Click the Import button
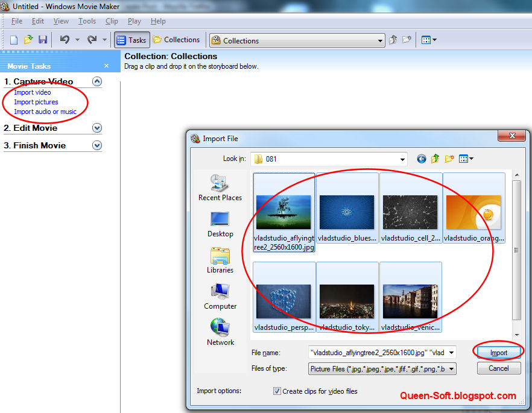532x413 pixels. (499, 353)
